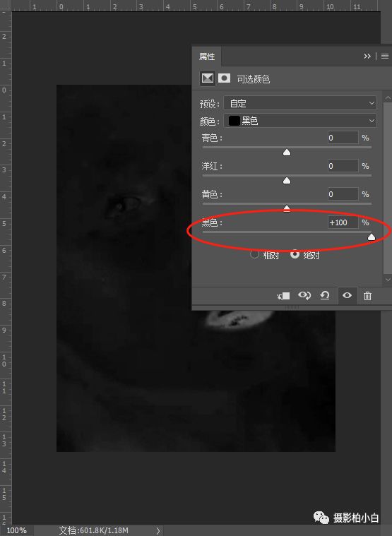This screenshot has height=536, width=392.
Task: Select the 相对 radio button
Action: [254, 254]
